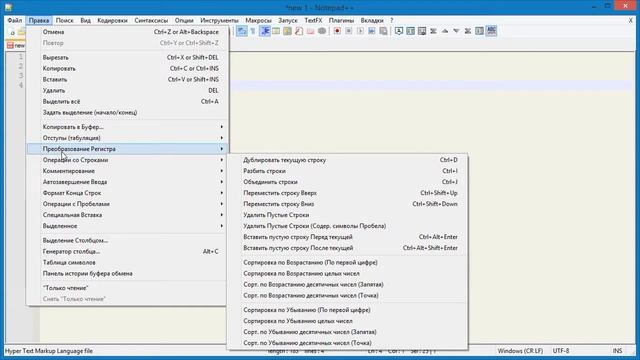Click the gray monitoring eye icon

[x=322, y=31]
